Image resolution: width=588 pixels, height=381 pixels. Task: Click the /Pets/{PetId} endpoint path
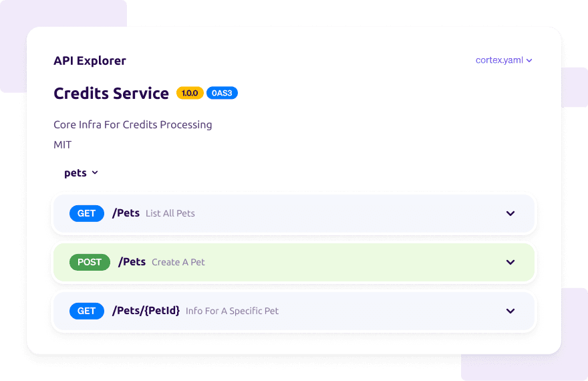point(146,311)
